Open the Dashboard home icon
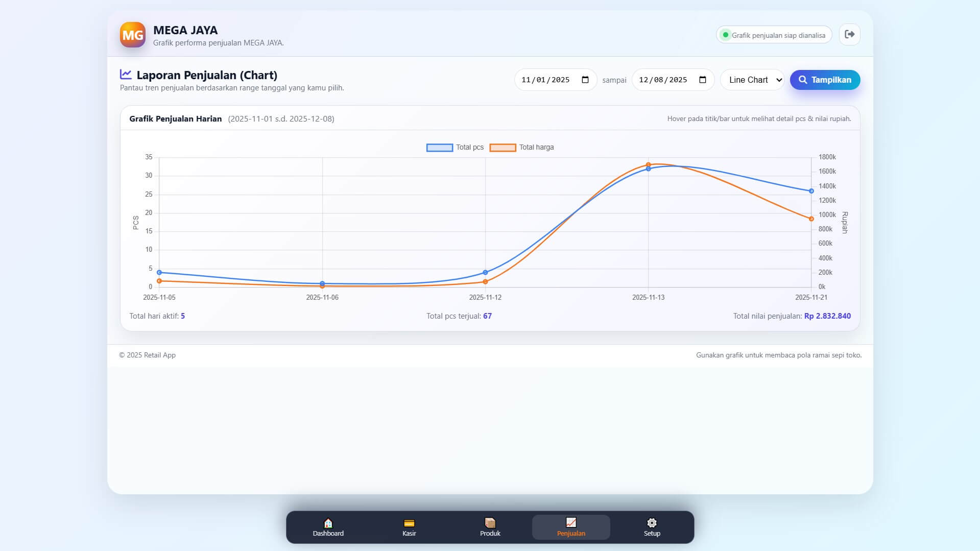The image size is (980, 551). click(x=328, y=523)
